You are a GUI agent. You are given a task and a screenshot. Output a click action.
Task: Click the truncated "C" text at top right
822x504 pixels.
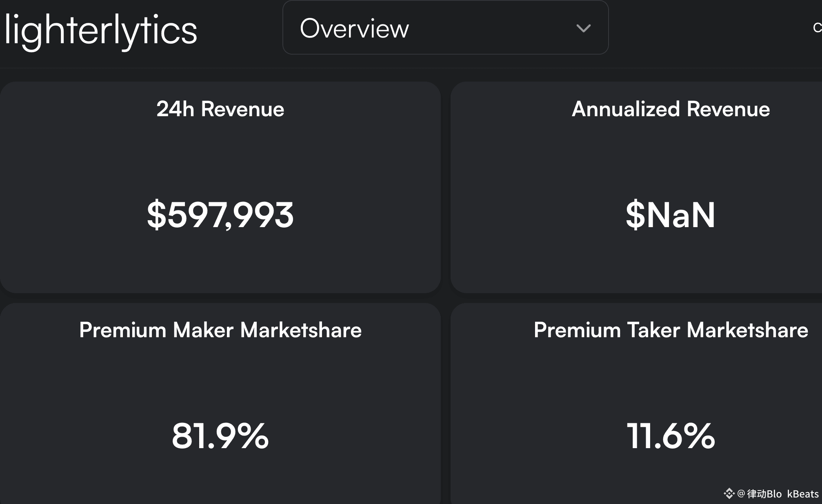(x=817, y=28)
